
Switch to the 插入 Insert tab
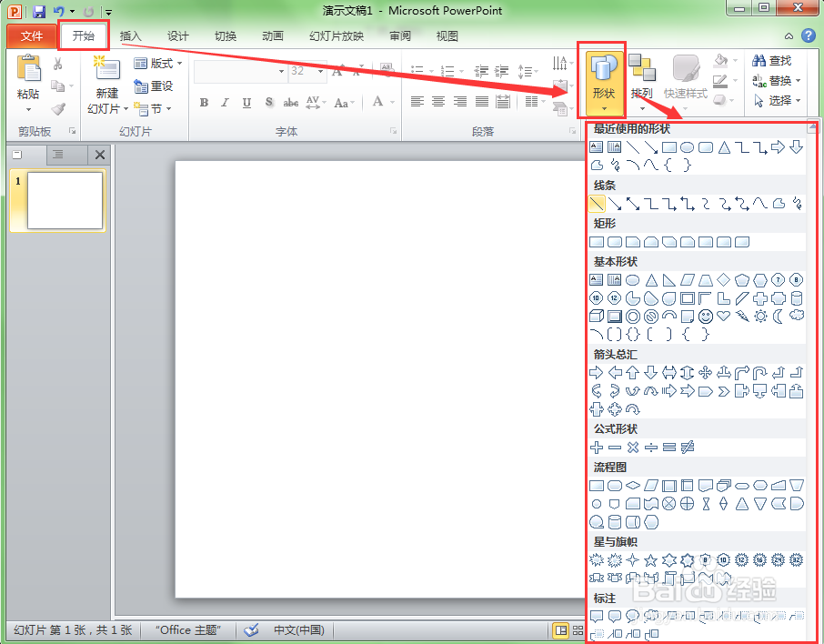point(130,36)
